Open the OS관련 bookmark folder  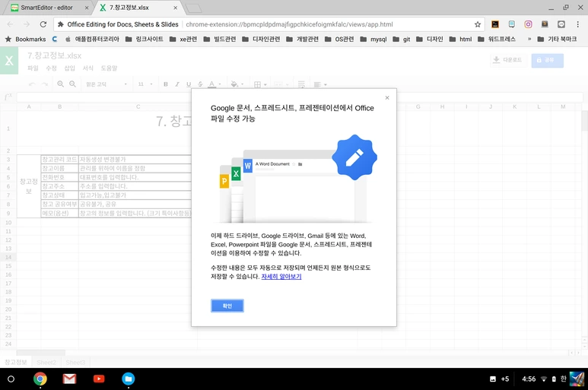[339, 39]
